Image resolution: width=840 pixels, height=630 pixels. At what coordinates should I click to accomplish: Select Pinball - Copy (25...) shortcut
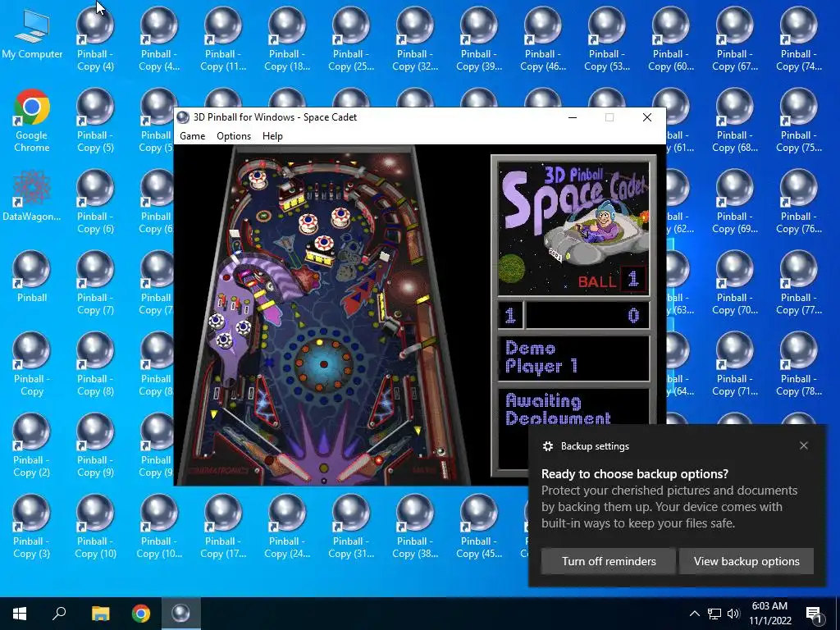tap(351, 39)
